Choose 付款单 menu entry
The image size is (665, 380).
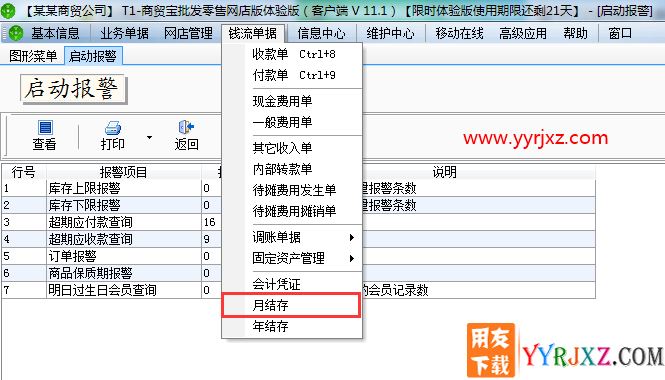point(293,75)
